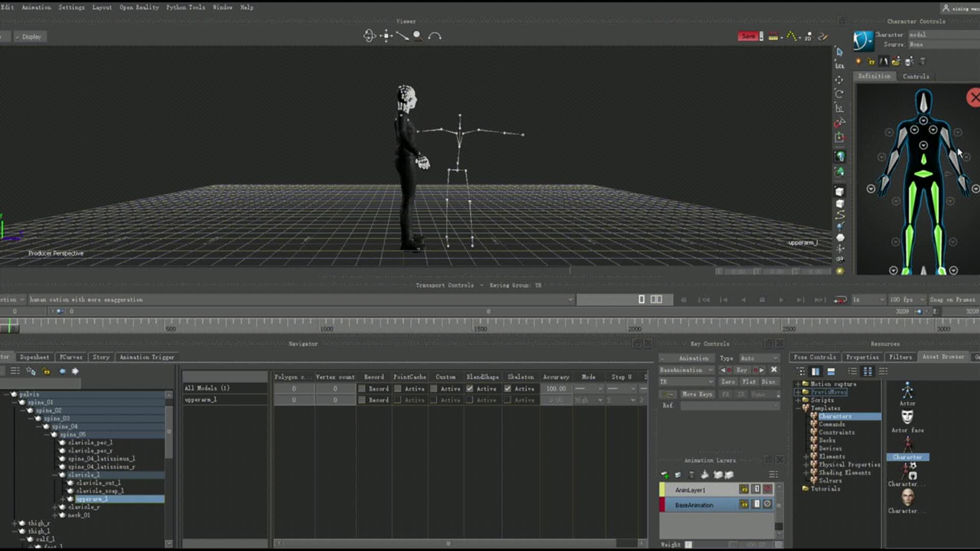Toggle the mute button on AnimLayer1
This screenshot has height=551, width=980.
click(x=767, y=489)
